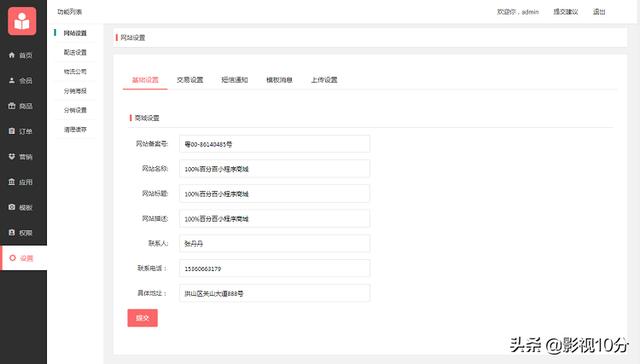The height and width of the screenshot is (364, 640).
Task: Click the red 提交 submit button
Action: click(x=142, y=318)
